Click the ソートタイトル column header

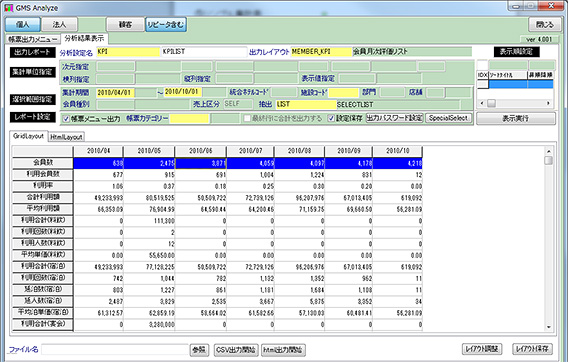(508, 75)
